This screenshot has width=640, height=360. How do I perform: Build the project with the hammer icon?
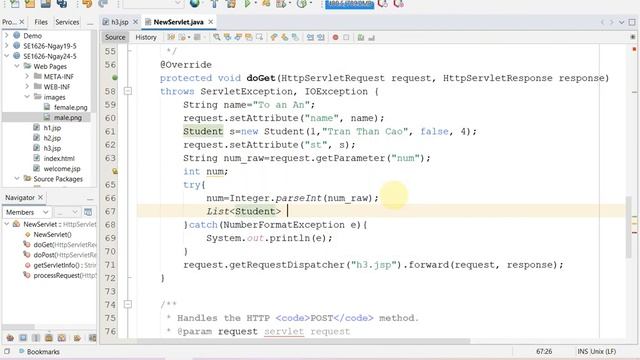tap(214, 4)
